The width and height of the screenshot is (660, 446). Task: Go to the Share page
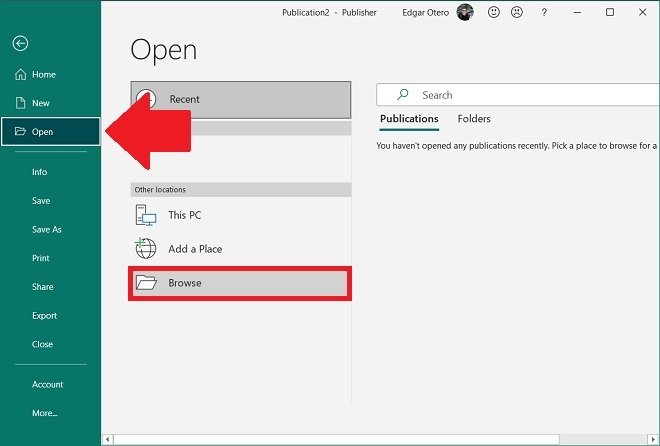43,287
